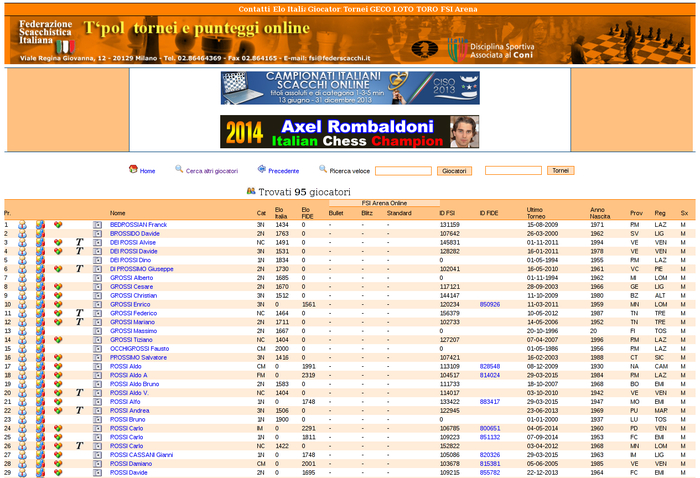The image size is (700, 478).
Task: Go to the Home link
Action: tap(147, 171)
